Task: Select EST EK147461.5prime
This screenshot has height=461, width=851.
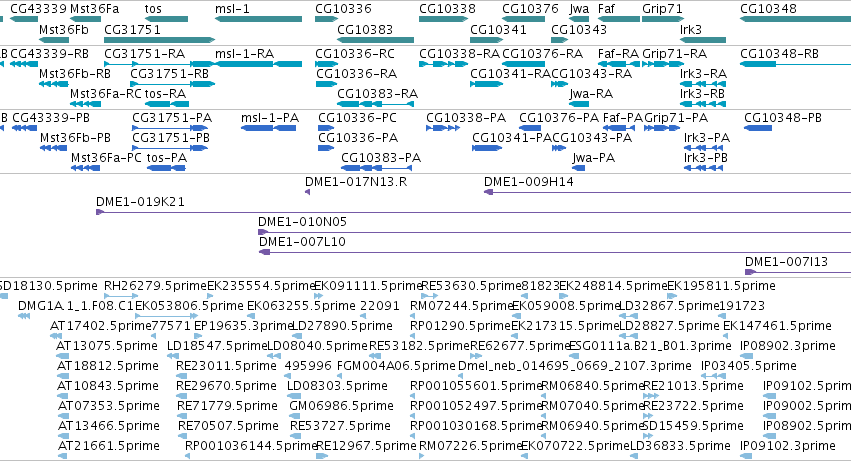Action: pyautogui.click(x=727, y=336)
